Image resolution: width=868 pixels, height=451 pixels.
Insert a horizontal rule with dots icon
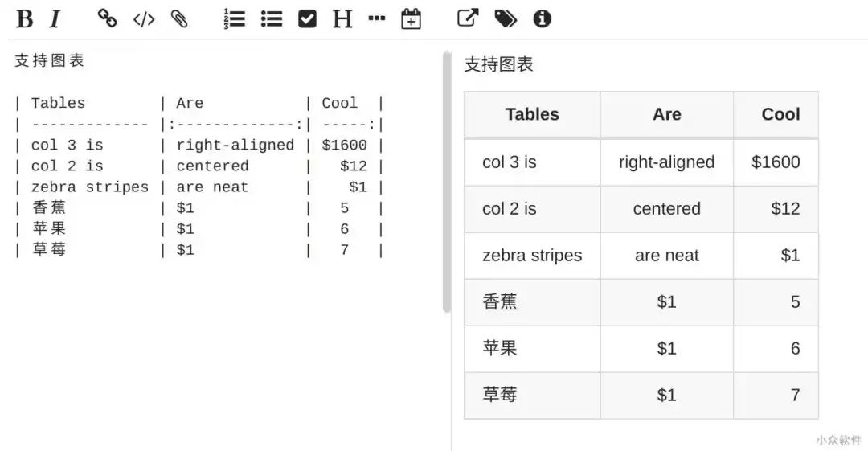click(376, 18)
